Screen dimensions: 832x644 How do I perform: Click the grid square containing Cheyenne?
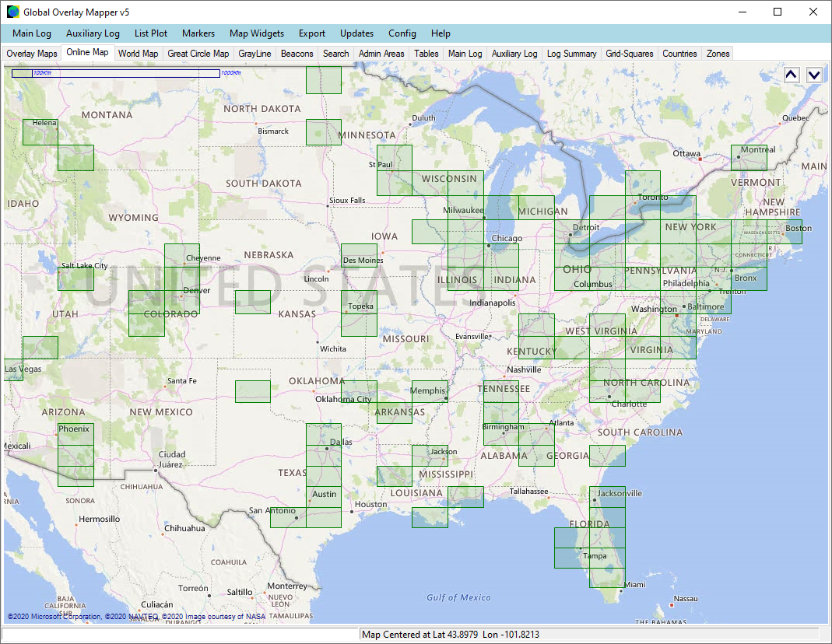[x=182, y=255]
